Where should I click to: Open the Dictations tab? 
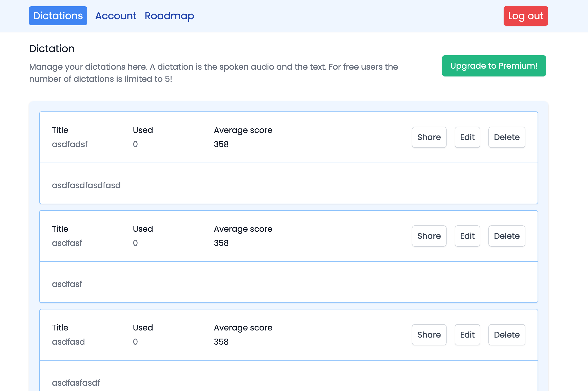(58, 16)
